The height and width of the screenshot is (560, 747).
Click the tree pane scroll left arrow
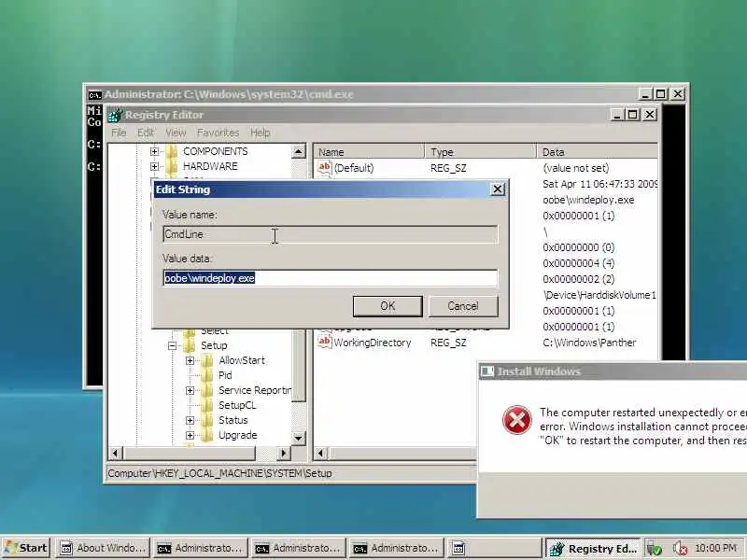click(116, 453)
